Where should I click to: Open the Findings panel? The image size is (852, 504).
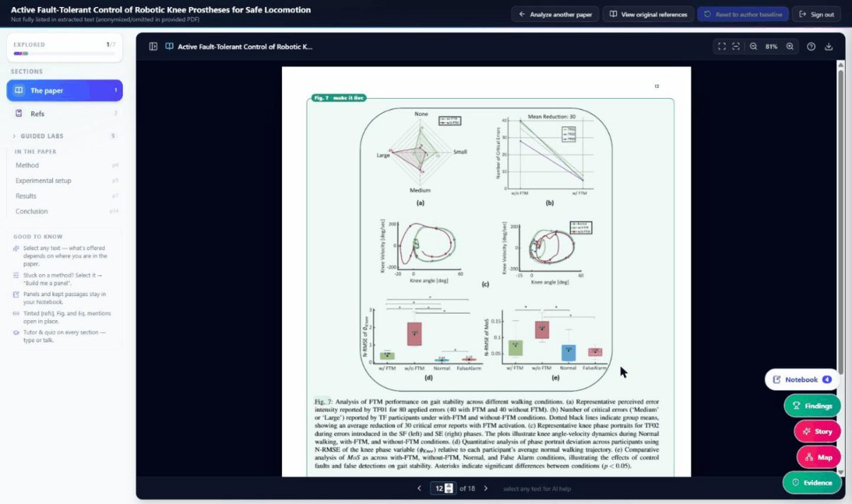click(x=812, y=406)
